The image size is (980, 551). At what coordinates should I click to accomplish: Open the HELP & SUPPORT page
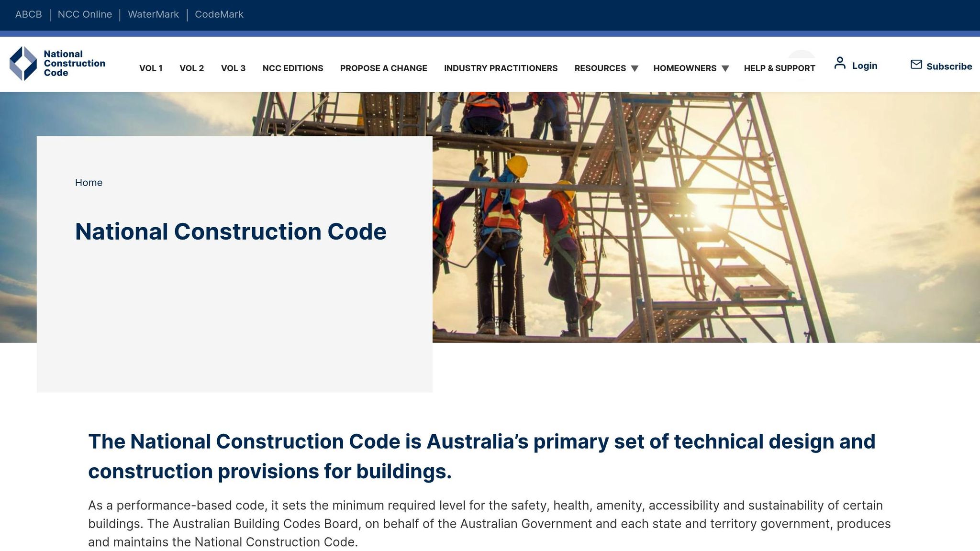pos(779,68)
